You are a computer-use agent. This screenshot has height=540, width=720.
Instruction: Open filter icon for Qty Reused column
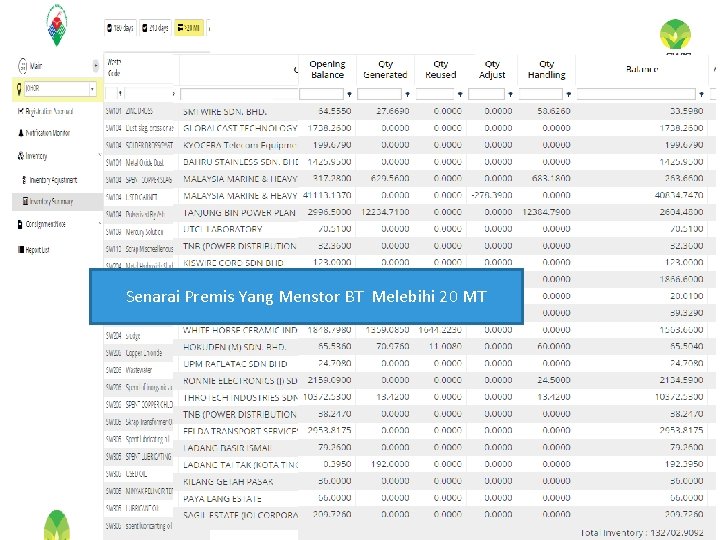coord(460,94)
